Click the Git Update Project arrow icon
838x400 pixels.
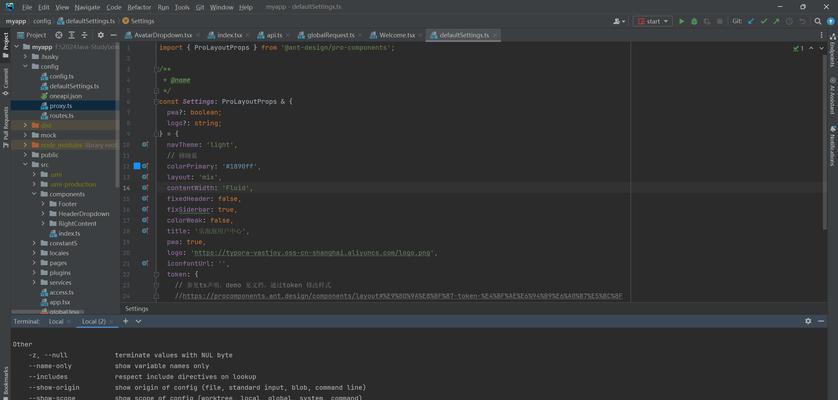(x=751, y=21)
